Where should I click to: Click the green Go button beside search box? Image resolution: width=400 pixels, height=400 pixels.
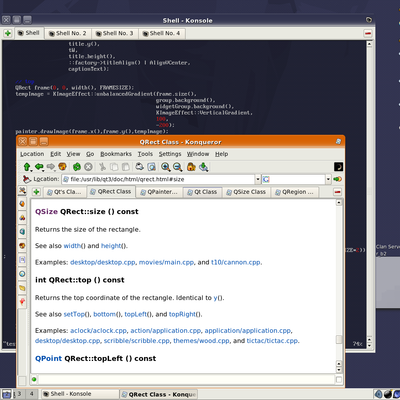point(337,179)
